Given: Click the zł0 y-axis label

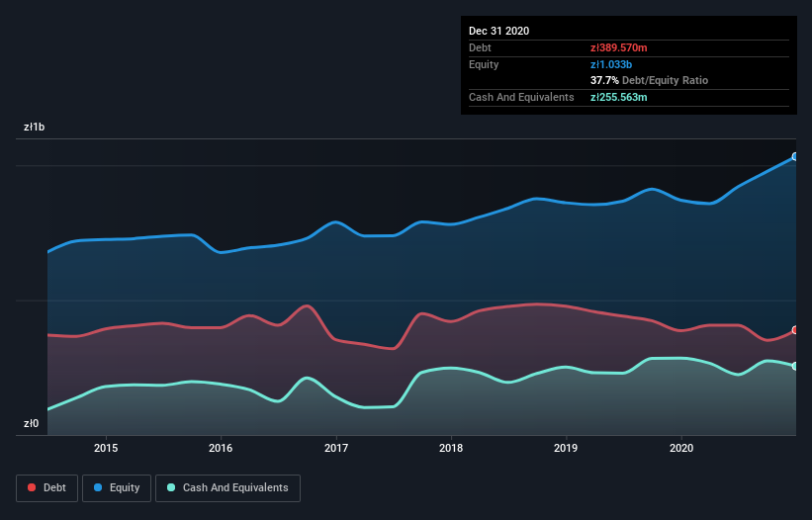Looking at the screenshot, I should click(x=31, y=424).
